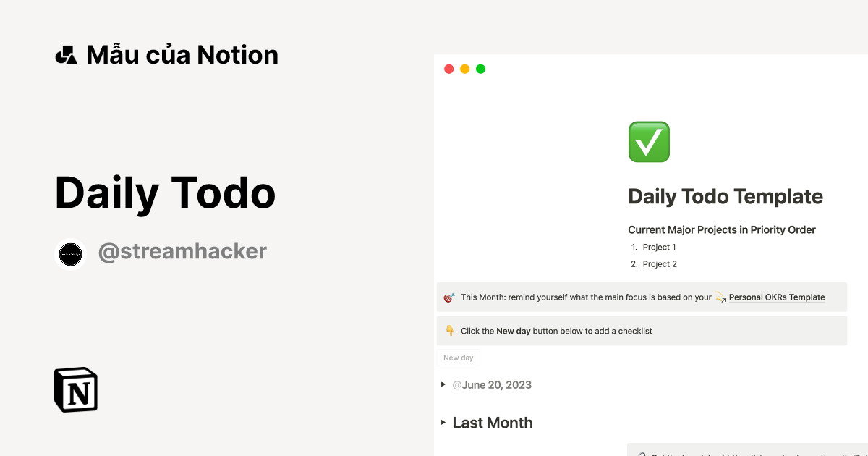This screenshot has width=868, height=456.
Task: Click the @streamhacker avatar image
Action: [70, 254]
